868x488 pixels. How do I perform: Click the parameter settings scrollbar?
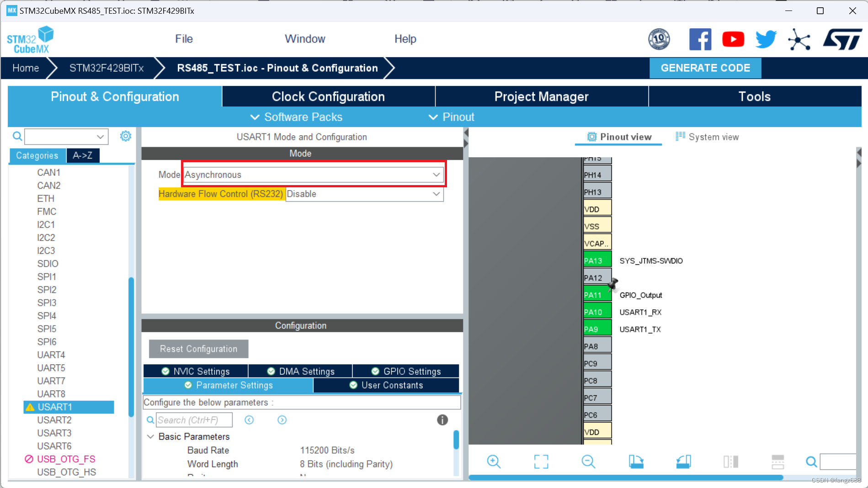coord(456,440)
